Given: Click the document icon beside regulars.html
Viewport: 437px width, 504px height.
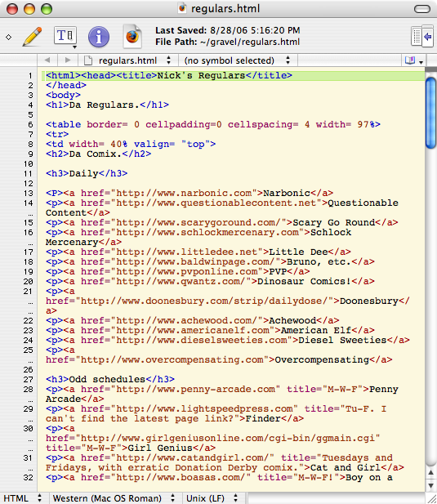Looking at the screenshot, I should pyautogui.click(x=87, y=60).
